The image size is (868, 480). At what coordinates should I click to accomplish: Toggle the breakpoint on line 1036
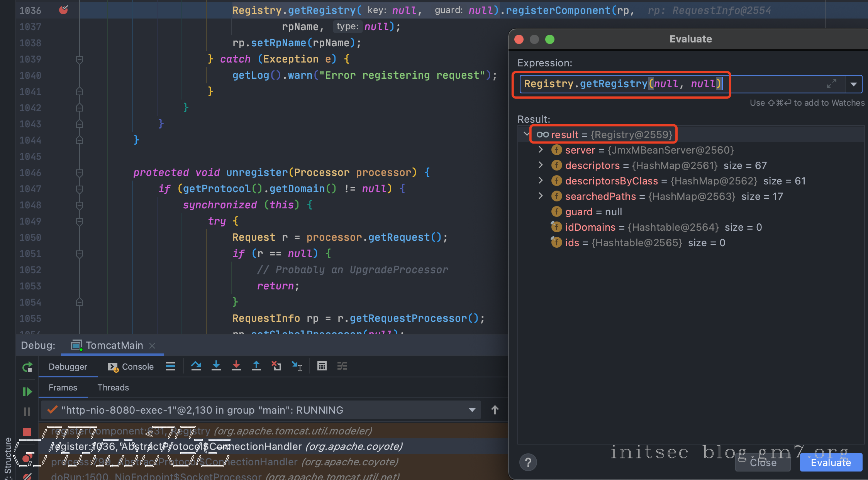(63, 10)
